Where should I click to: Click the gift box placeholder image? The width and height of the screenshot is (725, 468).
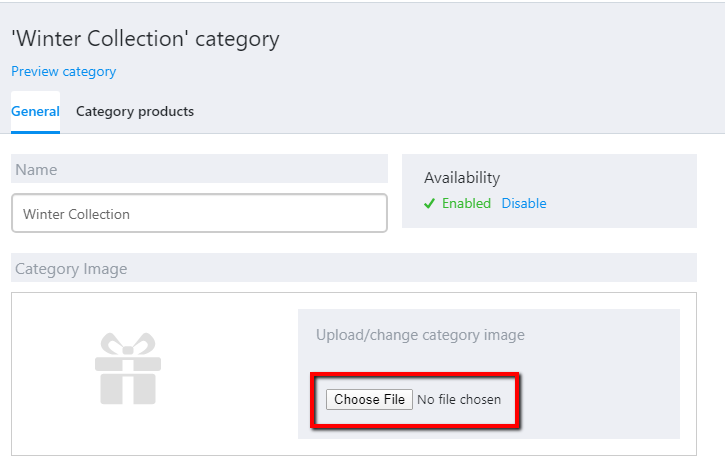click(x=128, y=369)
